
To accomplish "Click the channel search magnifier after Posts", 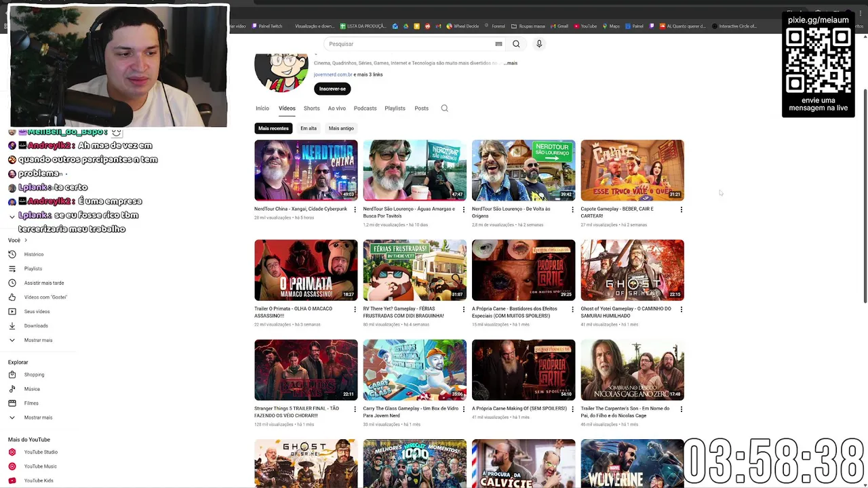I will [445, 108].
